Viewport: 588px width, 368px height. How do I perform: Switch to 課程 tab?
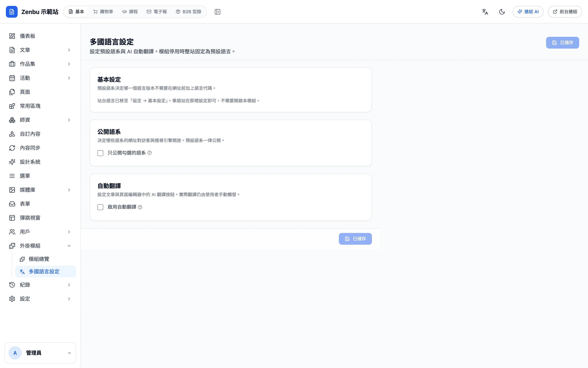(130, 12)
